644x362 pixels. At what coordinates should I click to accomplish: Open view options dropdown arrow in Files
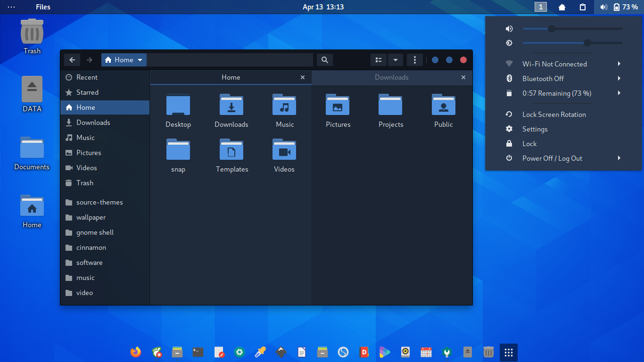396,60
